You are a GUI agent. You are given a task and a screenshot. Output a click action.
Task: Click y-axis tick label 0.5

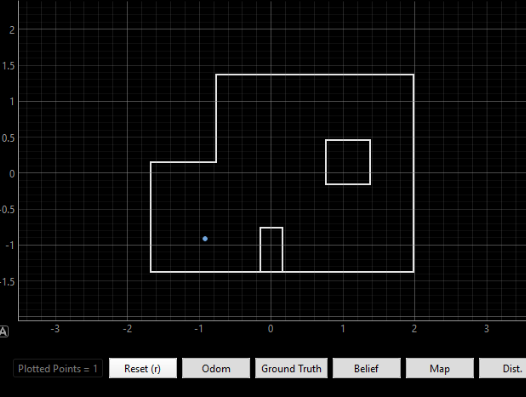pyautogui.click(x=8, y=138)
